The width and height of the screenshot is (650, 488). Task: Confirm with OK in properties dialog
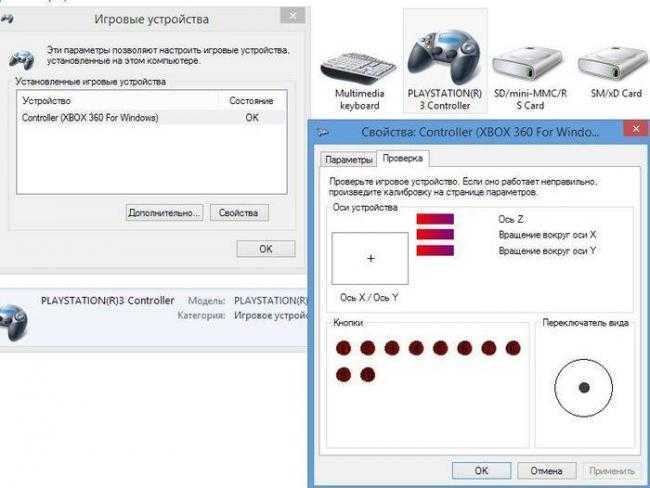(480, 470)
